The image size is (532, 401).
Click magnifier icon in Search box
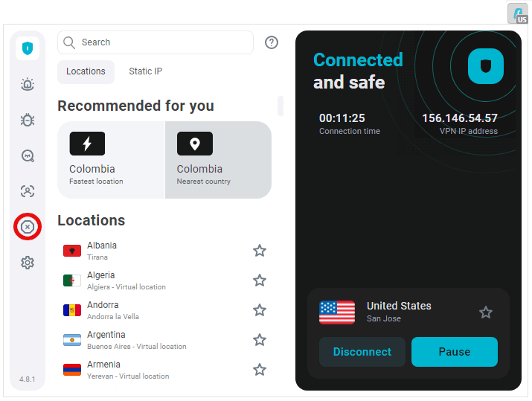tap(69, 42)
